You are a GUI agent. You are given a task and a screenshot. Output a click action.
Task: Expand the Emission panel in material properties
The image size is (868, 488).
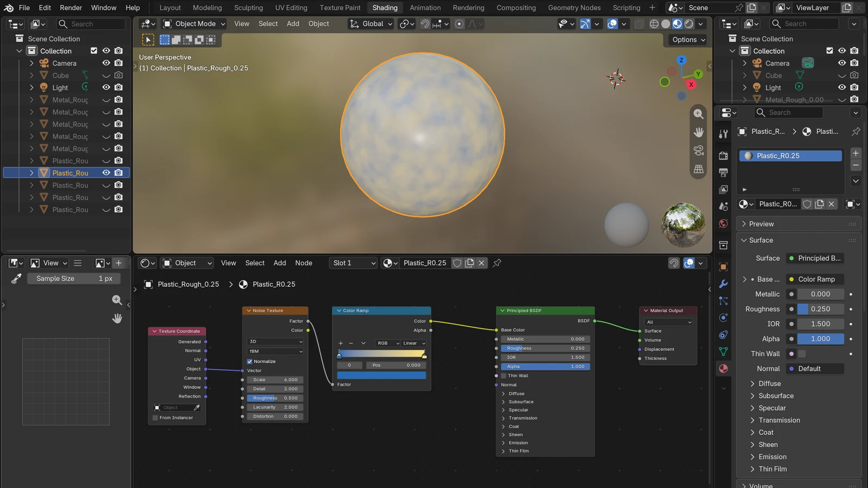773,457
